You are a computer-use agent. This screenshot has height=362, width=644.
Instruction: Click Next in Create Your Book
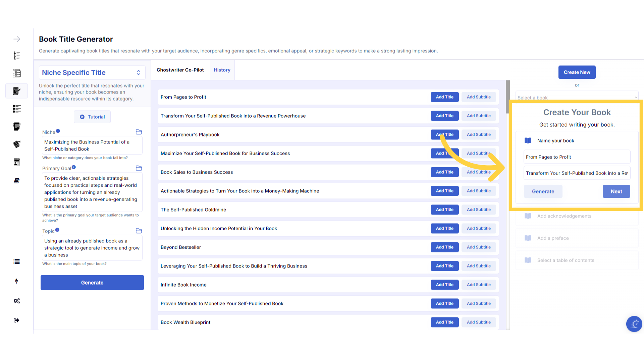tap(616, 191)
